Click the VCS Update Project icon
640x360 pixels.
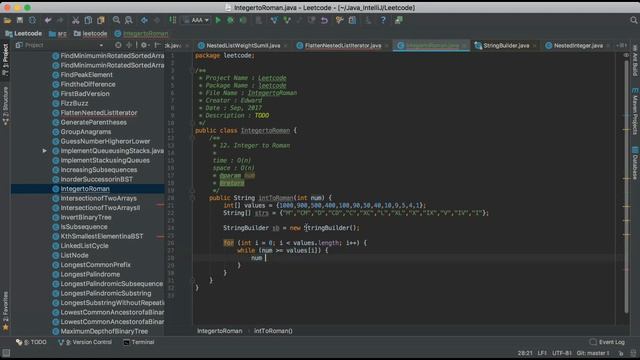[274, 20]
